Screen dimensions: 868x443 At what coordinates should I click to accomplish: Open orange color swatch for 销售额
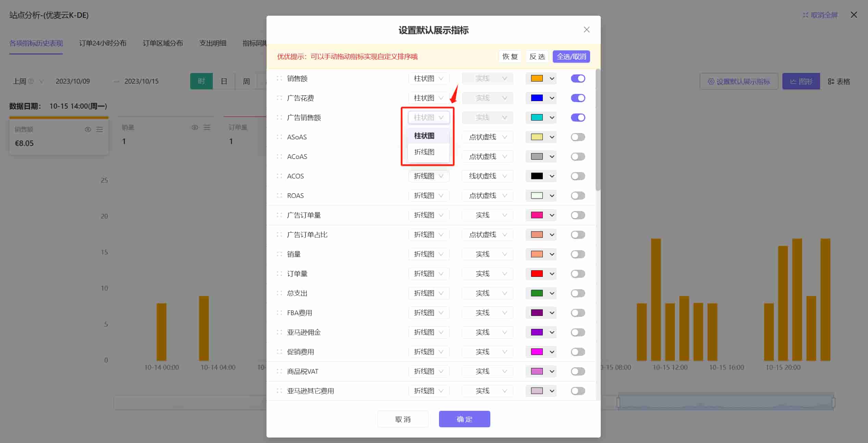click(541, 78)
